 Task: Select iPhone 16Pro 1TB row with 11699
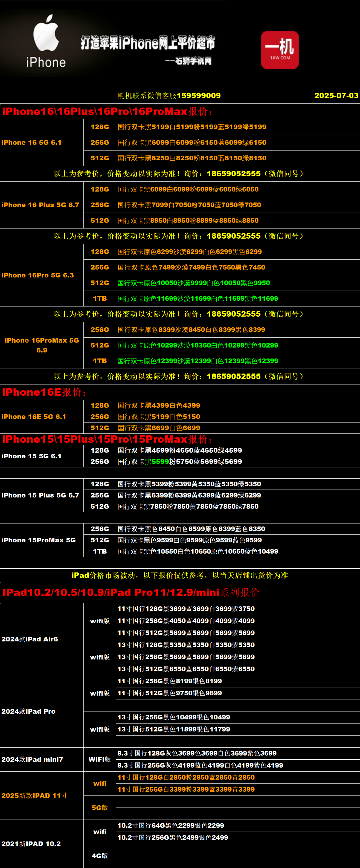tap(238, 299)
